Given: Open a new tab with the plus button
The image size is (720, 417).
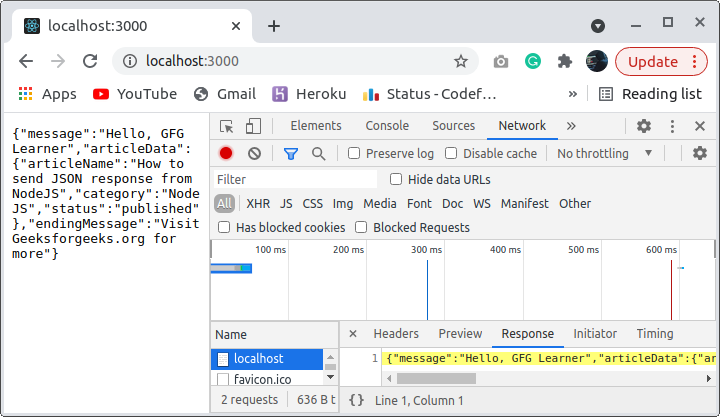Looking at the screenshot, I should (x=274, y=26).
